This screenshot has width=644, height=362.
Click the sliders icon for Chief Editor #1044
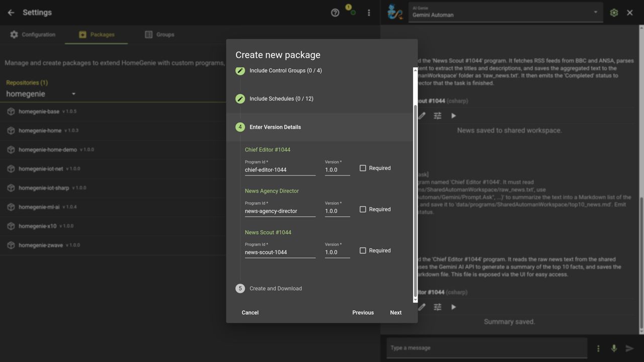(x=438, y=307)
